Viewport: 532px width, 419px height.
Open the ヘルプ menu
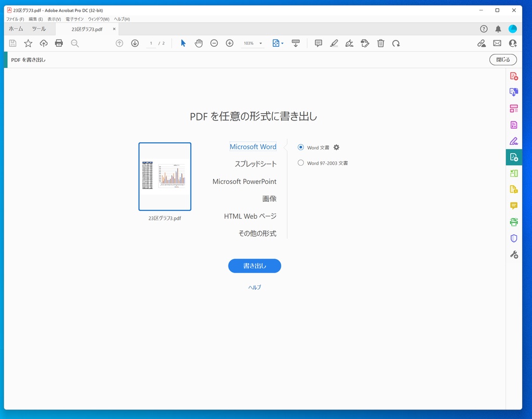122,19
